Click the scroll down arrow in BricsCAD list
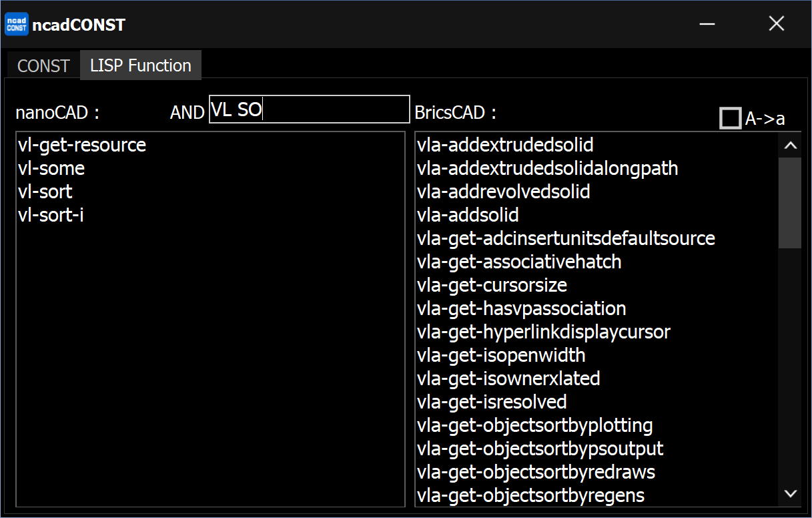The image size is (812, 518). [x=791, y=494]
